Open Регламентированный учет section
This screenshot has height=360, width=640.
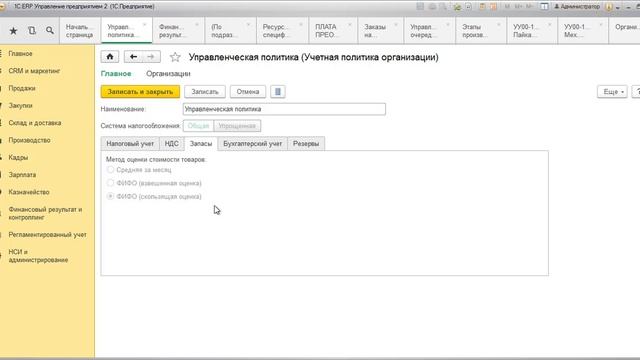point(47,235)
